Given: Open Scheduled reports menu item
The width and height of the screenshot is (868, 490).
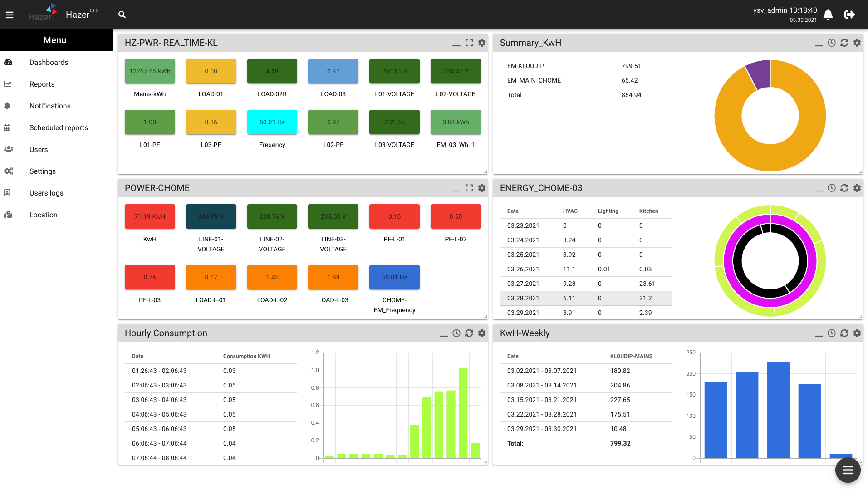Looking at the screenshot, I should point(56,128).
